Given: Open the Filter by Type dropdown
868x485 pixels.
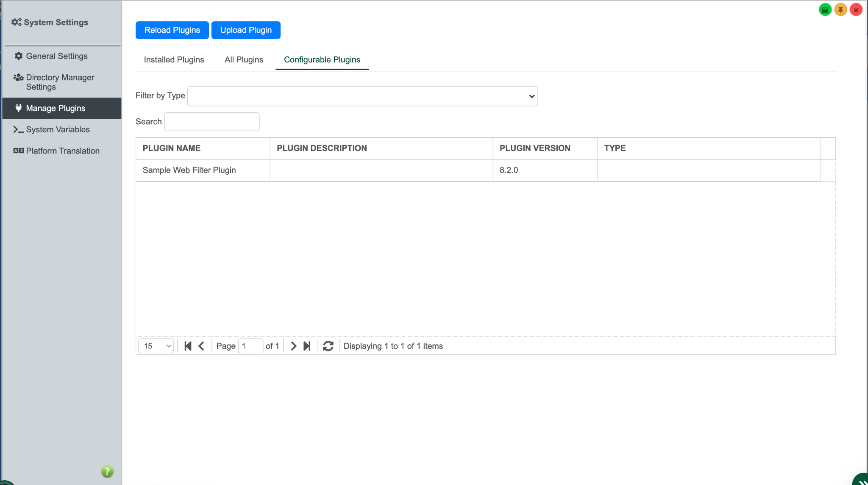Looking at the screenshot, I should pos(362,96).
